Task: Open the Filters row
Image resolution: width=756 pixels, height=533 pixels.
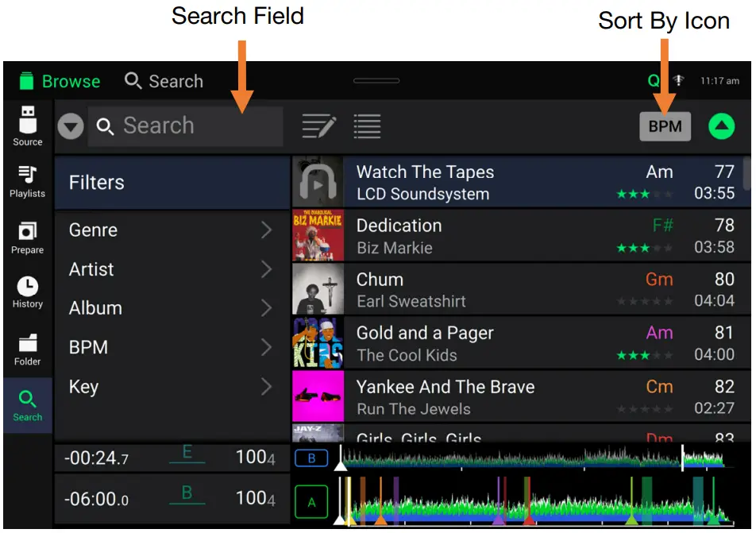Action: click(172, 182)
